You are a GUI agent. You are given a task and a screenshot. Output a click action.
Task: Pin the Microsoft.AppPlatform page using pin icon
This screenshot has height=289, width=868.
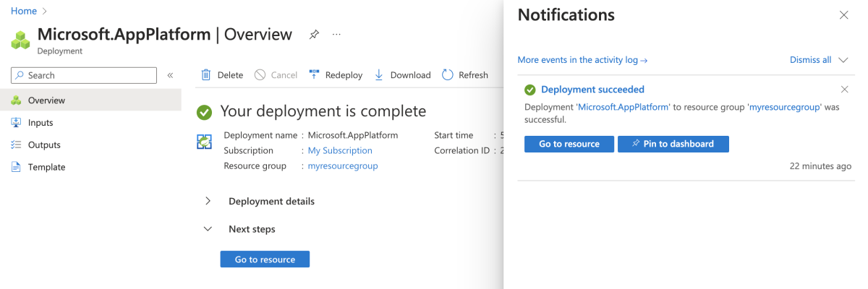click(x=314, y=34)
